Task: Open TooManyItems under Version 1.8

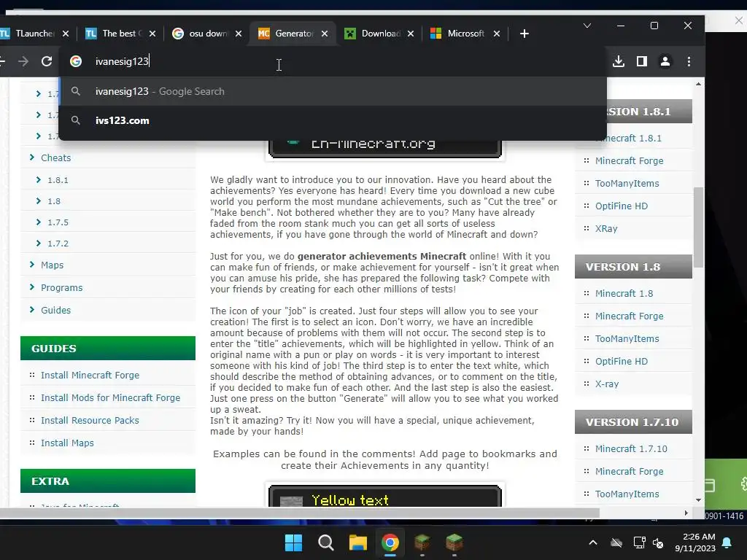Action: click(x=627, y=338)
